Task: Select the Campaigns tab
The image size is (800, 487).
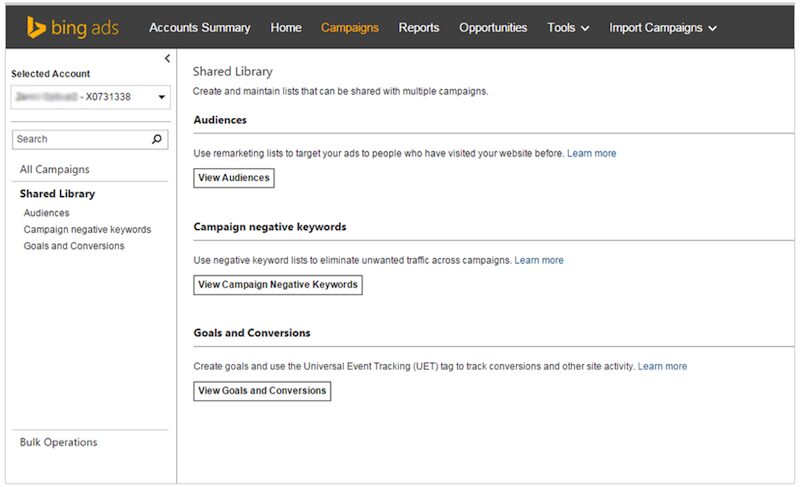Action: point(350,28)
